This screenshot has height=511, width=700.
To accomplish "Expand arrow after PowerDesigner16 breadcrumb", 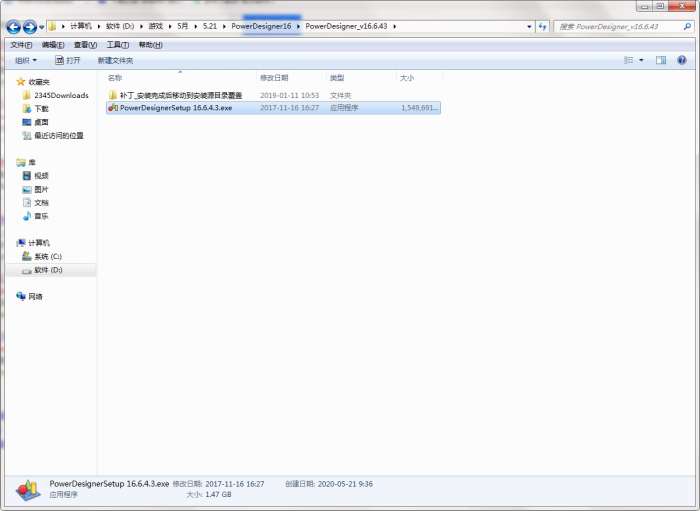I will [x=298, y=26].
